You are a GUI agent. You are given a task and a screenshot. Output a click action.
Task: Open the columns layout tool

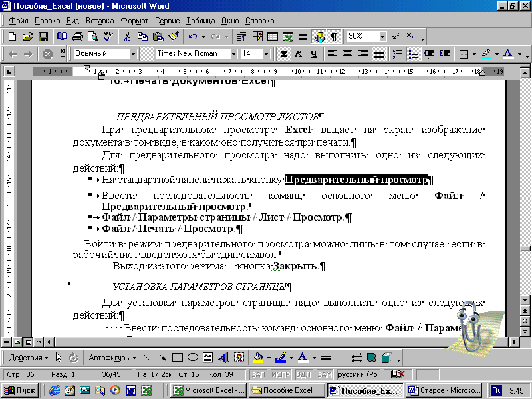click(303, 37)
